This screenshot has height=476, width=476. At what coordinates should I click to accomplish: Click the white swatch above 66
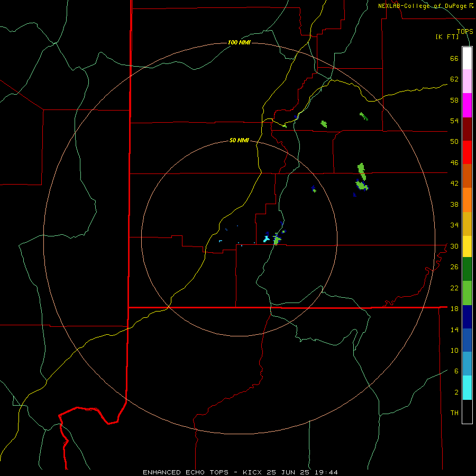(x=467, y=58)
